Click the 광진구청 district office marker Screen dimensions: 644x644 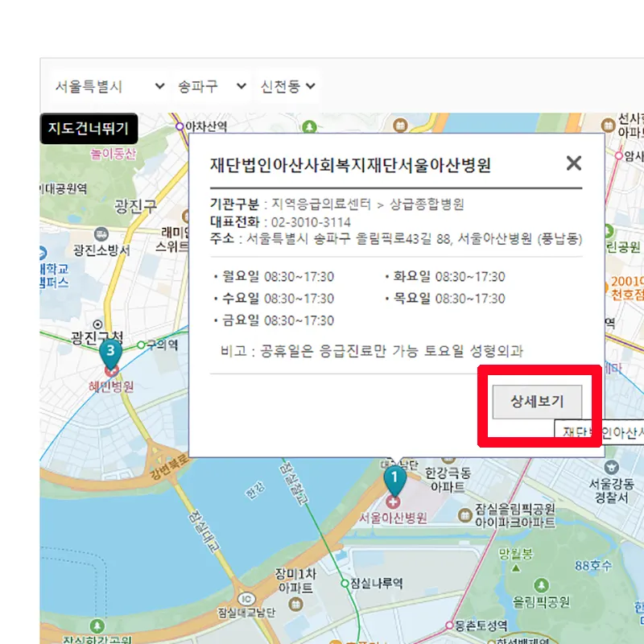(97, 325)
